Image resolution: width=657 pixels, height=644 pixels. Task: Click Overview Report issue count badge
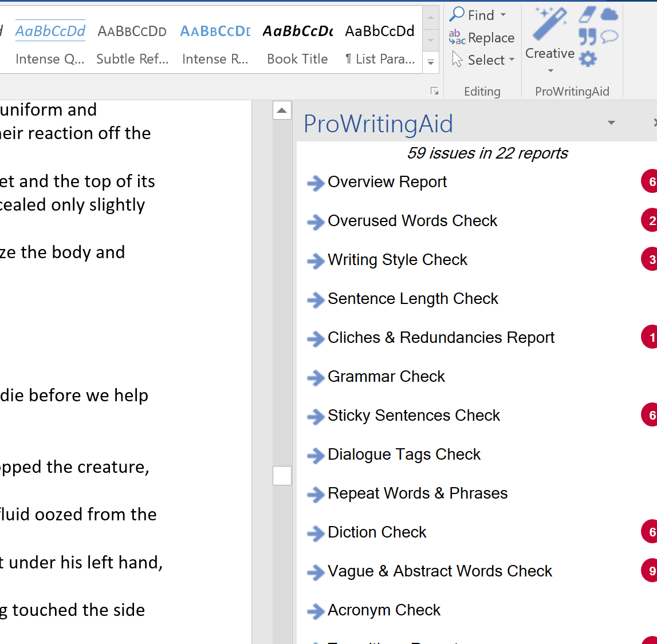pyautogui.click(x=650, y=181)
